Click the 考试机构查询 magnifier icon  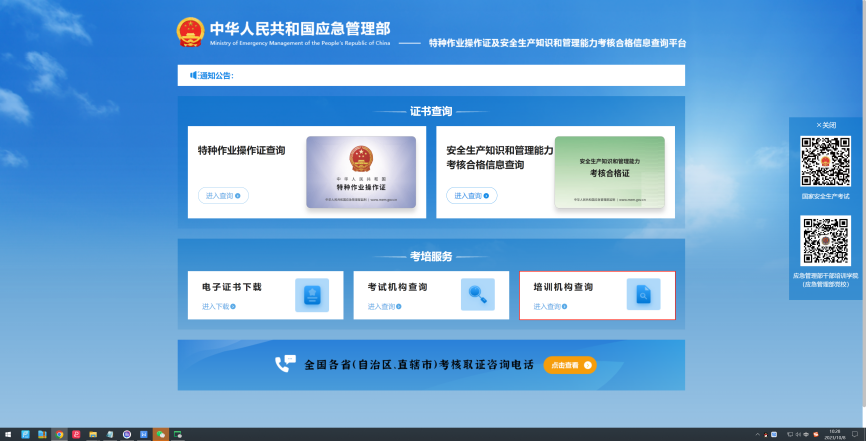click(x=477, y=295)
